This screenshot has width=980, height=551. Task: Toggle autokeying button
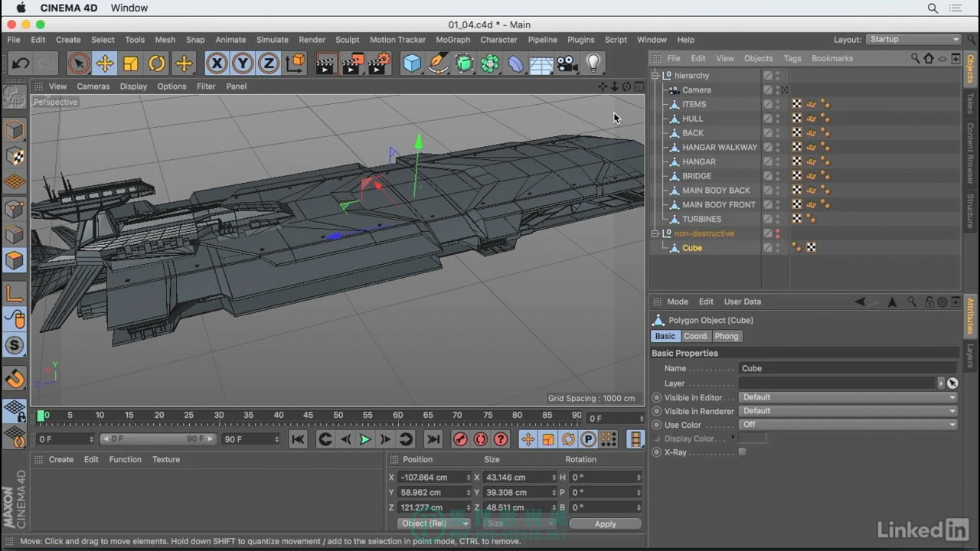tap(481, 439)
